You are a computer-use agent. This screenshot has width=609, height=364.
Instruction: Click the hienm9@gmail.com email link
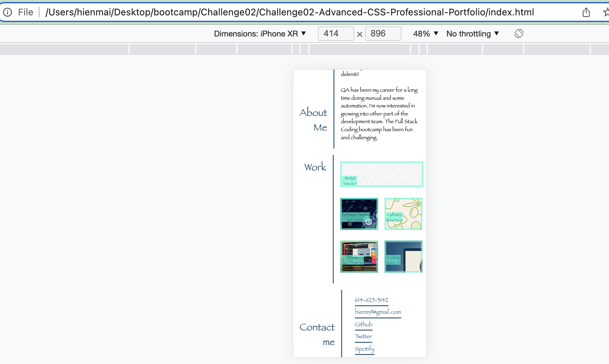pos(378,311)
